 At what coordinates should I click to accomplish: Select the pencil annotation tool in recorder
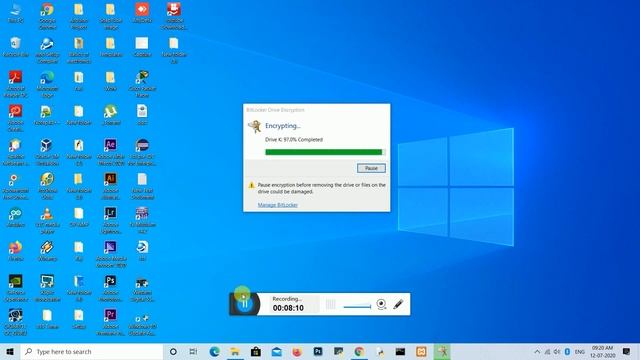point(398,304)
